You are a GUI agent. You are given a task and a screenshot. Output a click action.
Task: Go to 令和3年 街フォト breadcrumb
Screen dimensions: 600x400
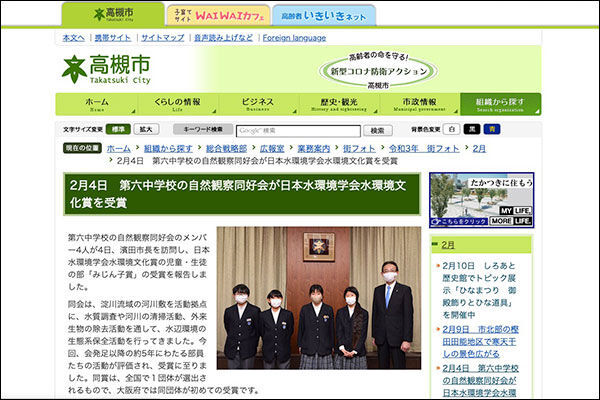pyautogui.click(x=424, y=149)
